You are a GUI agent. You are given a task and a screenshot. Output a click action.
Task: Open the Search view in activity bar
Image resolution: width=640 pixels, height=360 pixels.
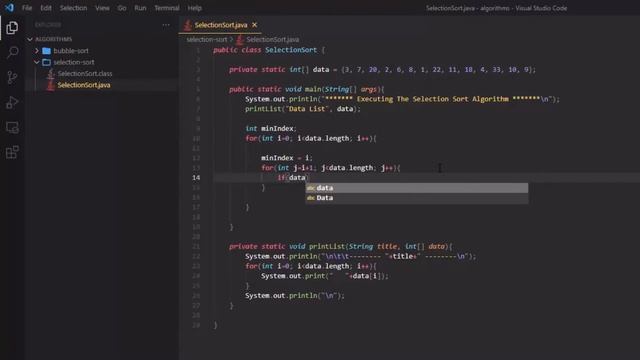pyautogui.click(x=12, y=52)
